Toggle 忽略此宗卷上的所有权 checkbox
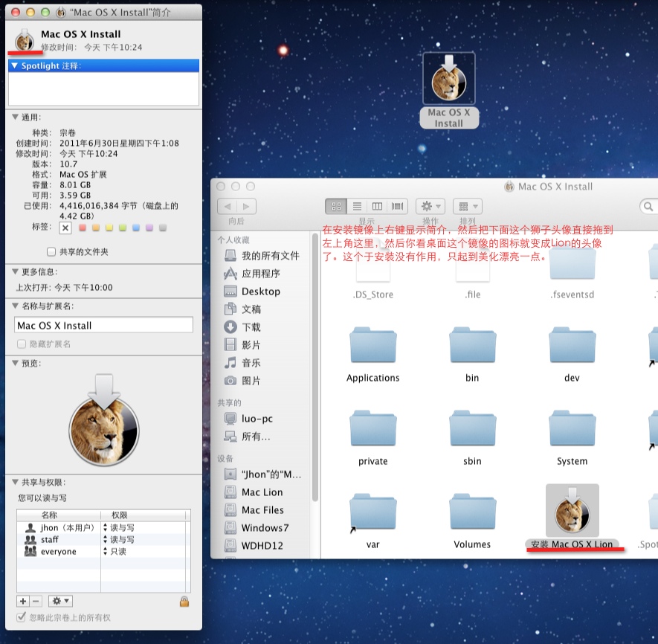 click(x=21, y=617)
